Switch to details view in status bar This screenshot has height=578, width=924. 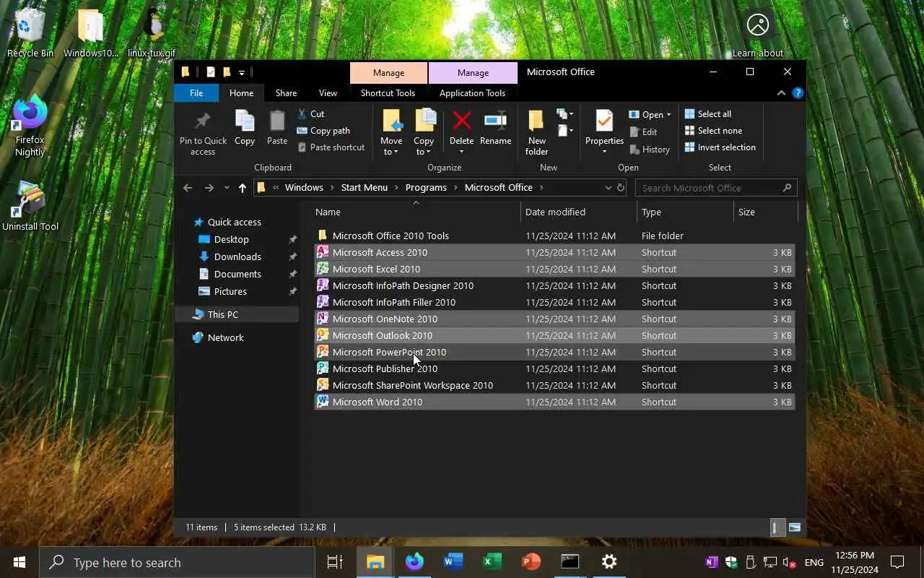tap(778, 527)
